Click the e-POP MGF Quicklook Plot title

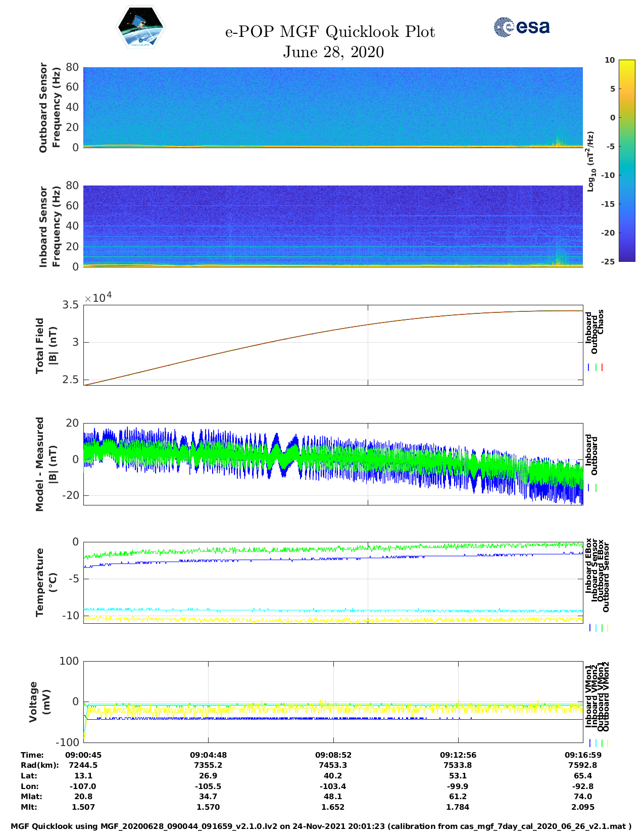pos(330,32)
